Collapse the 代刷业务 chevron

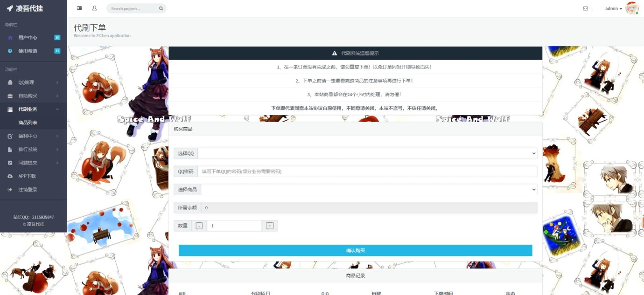57,110
